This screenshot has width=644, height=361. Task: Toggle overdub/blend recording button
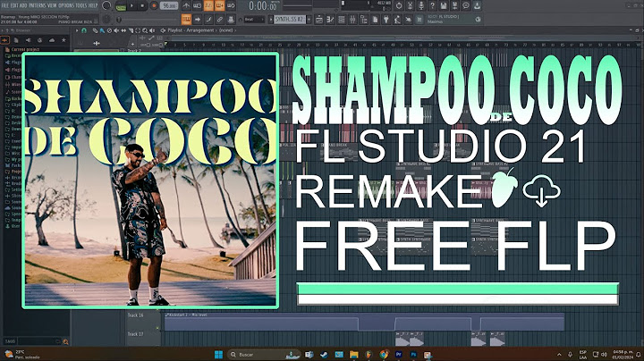219,5
